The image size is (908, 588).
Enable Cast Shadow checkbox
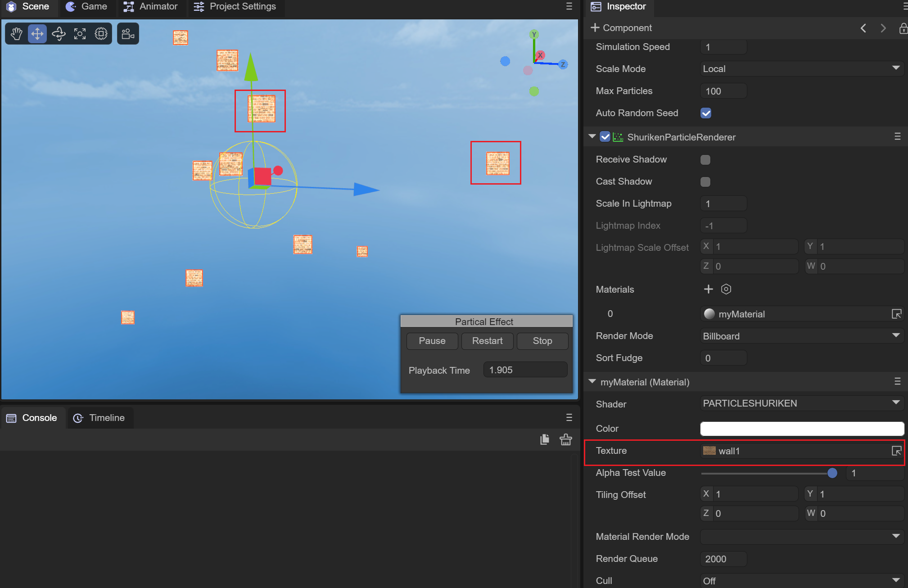click(x=705, y=181)
